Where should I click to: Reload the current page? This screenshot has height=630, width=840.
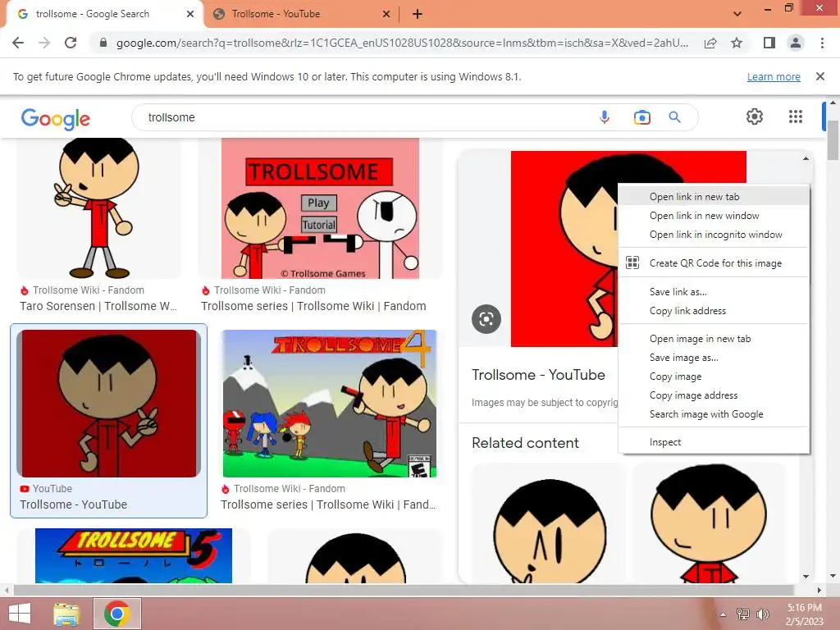tap(71, 43)
